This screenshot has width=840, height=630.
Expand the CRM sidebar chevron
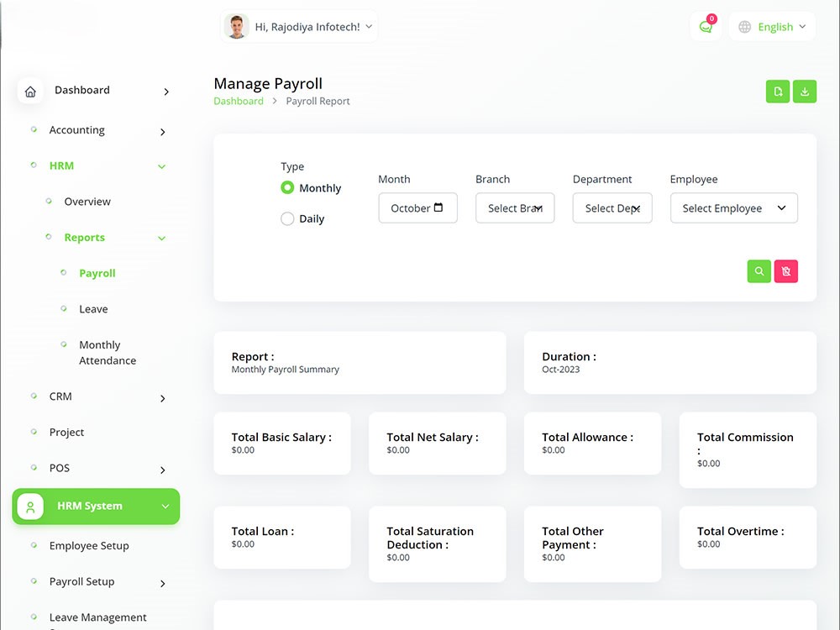coord(163,398)
